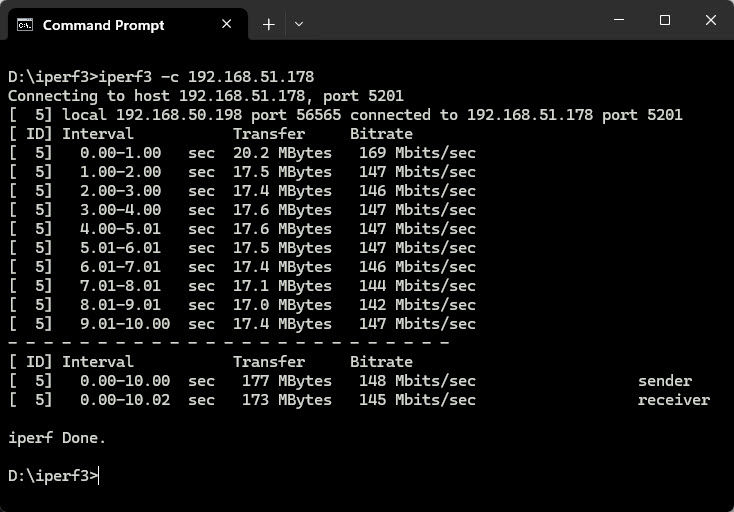Close the terminal window
The width and height of the screenshot is (734, 512).
click(x=711, y=20)
